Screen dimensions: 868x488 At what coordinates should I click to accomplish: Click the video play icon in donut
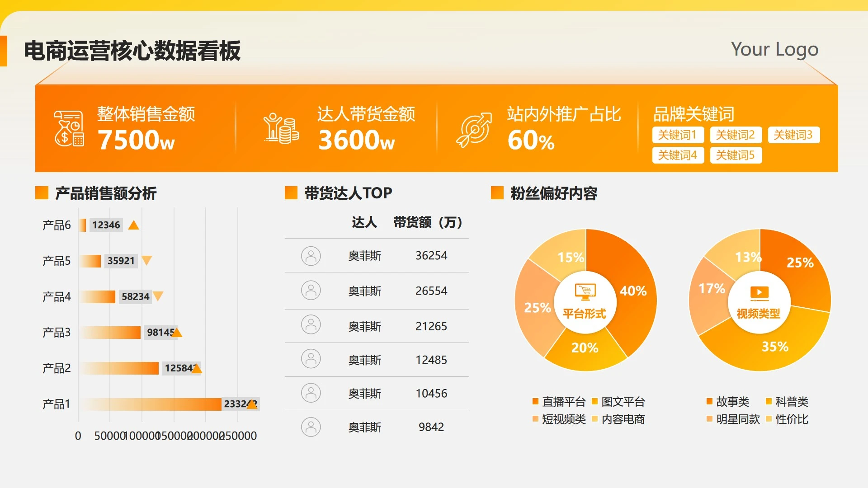coord(759,292)
